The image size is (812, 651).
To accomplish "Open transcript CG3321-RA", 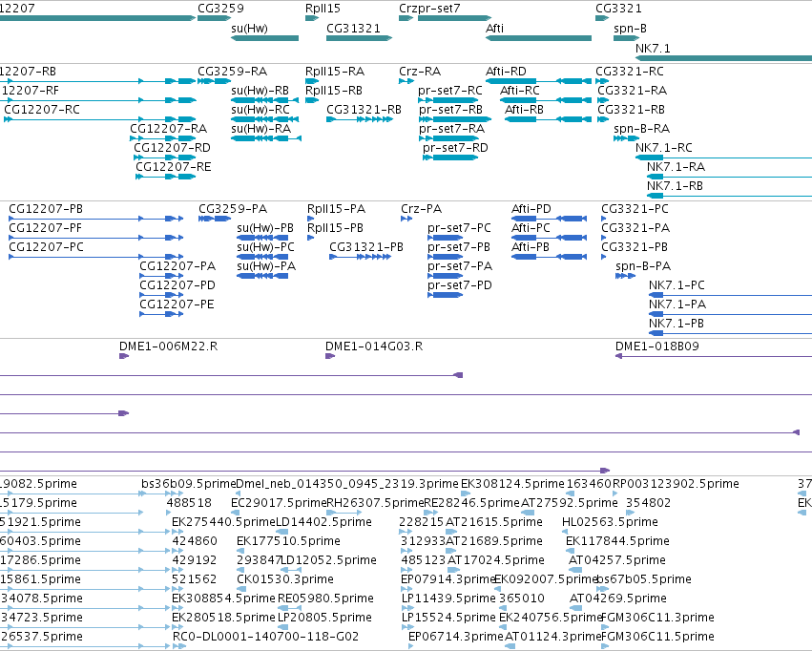I will 633,91.
